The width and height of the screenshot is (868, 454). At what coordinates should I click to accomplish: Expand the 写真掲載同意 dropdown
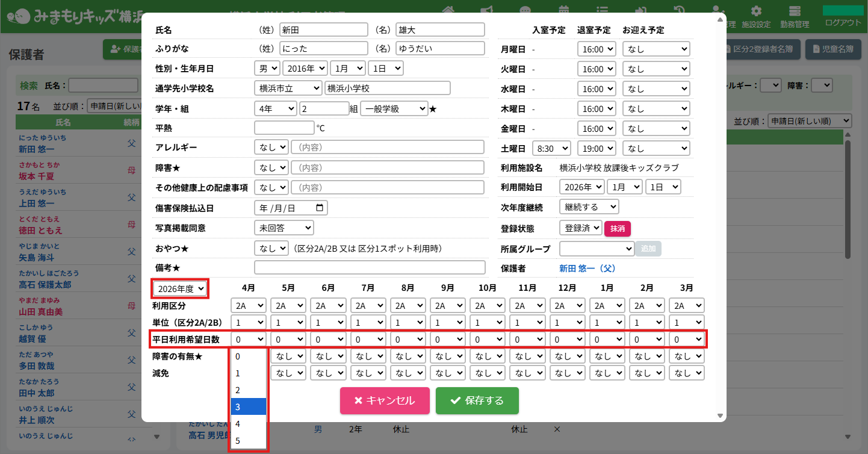click(x=284, y=228)
